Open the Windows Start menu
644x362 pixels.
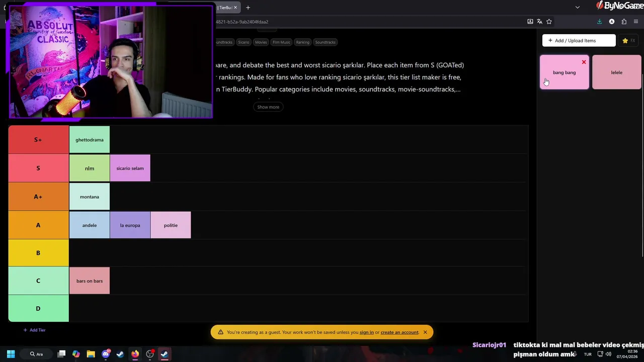point(11,354)
